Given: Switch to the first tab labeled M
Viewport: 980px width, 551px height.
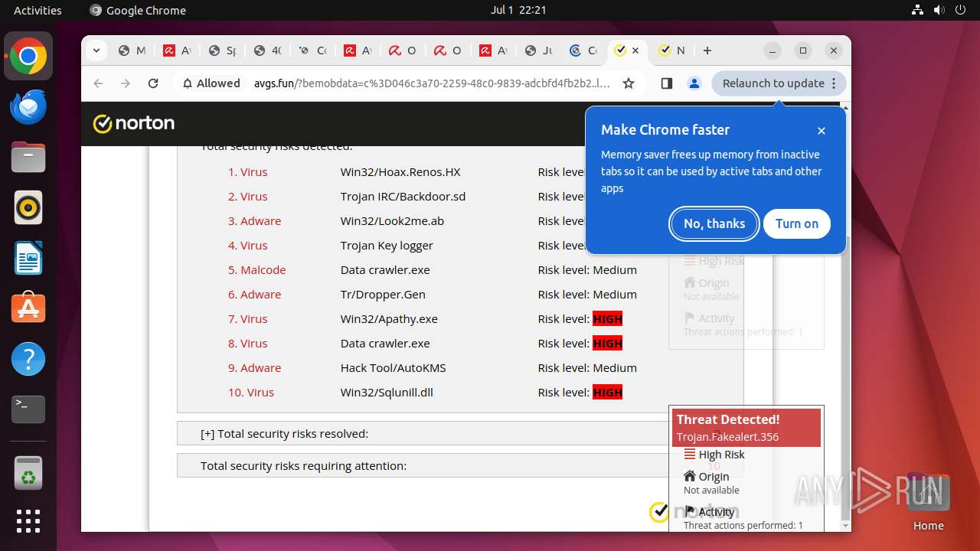Looking at the screenshot, I should [132, 51].
